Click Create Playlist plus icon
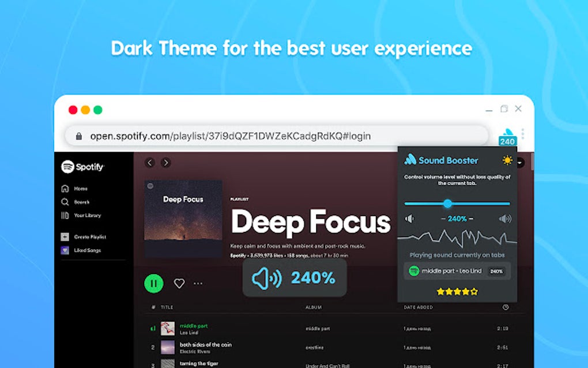The width and height of the screenshot is (588, 368). (x=65, y=237)
